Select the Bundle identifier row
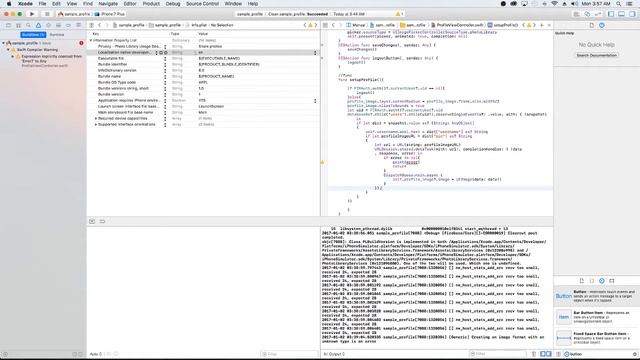The image size is (640, 360). tap(204, 64)
